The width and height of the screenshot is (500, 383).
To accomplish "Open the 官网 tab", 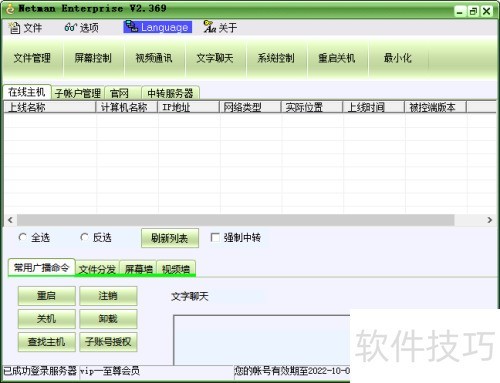I will (x=123, y=93).
